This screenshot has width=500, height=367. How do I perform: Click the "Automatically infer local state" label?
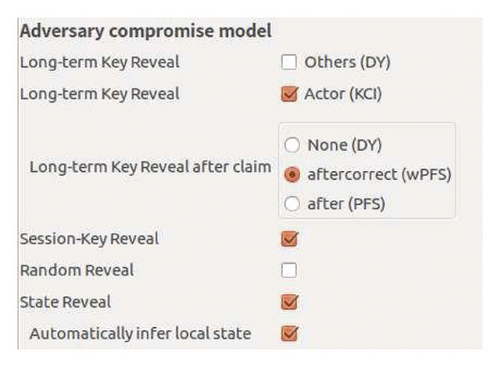[140, 334]
